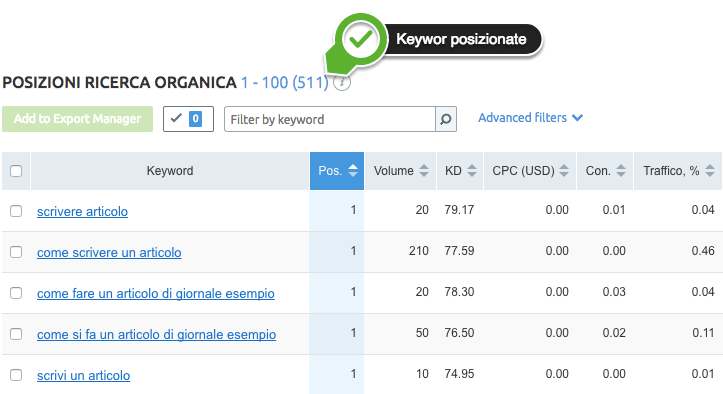Screen dimensions: 723x394
Task: Click the 78.30 KD value
Action: pos(459,292)
